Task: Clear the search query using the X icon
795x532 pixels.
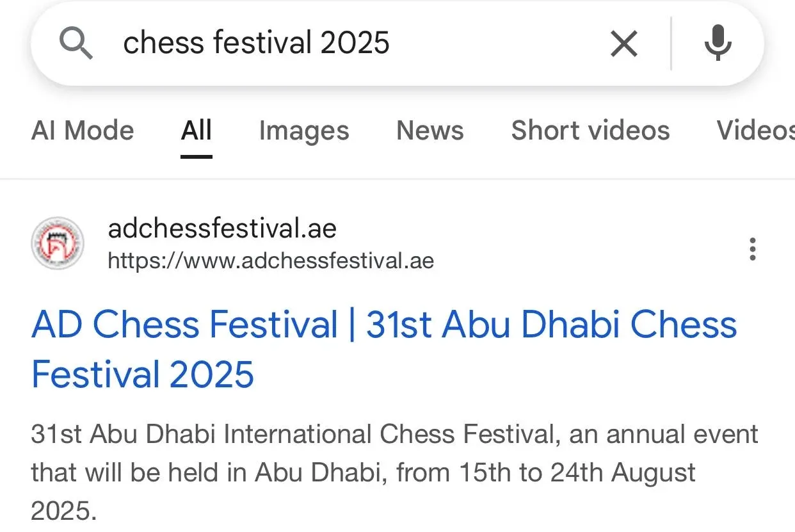Action: pyautogui.click(x=623, y=43)
